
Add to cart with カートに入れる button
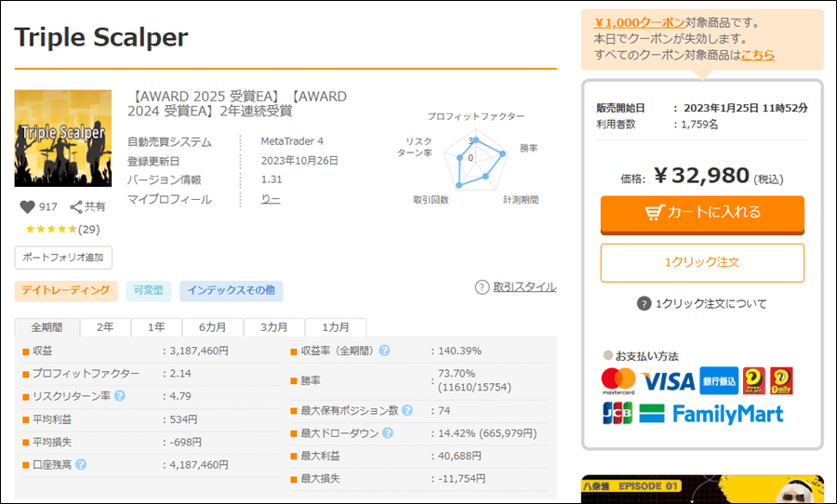coord(702,213)
